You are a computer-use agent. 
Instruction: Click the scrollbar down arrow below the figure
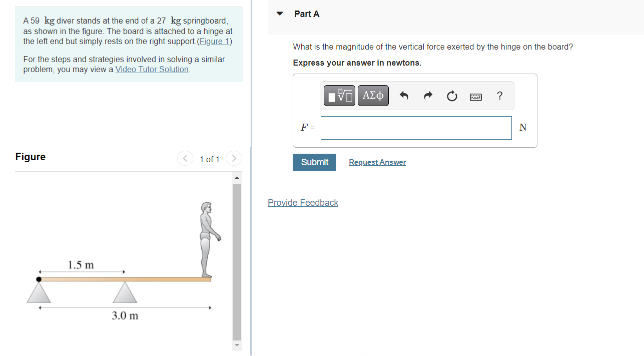236,345
